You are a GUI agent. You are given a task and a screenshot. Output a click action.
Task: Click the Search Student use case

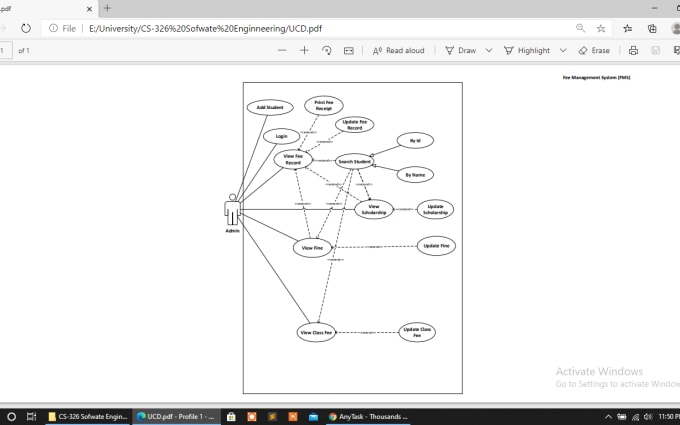(x=354, y=161)
